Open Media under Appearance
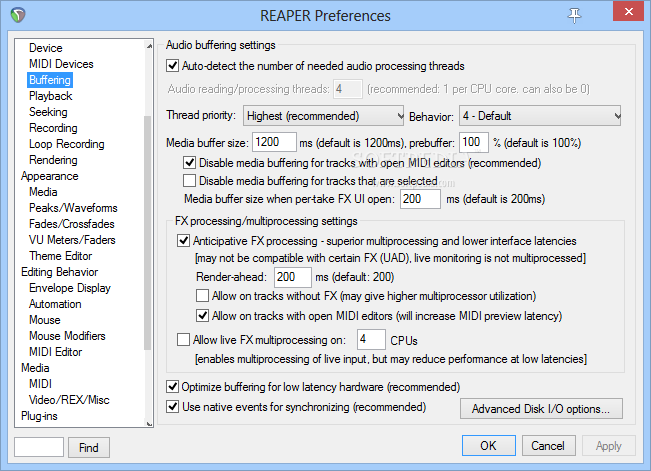Screen dimensions: 651x471 43,192
